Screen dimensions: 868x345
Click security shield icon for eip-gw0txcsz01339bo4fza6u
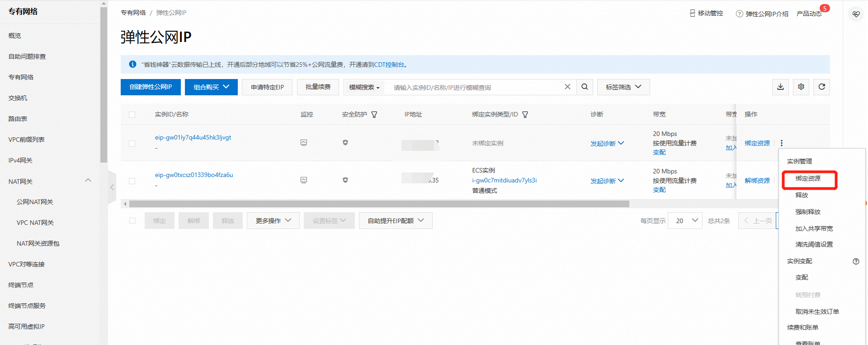click(345, 180)
